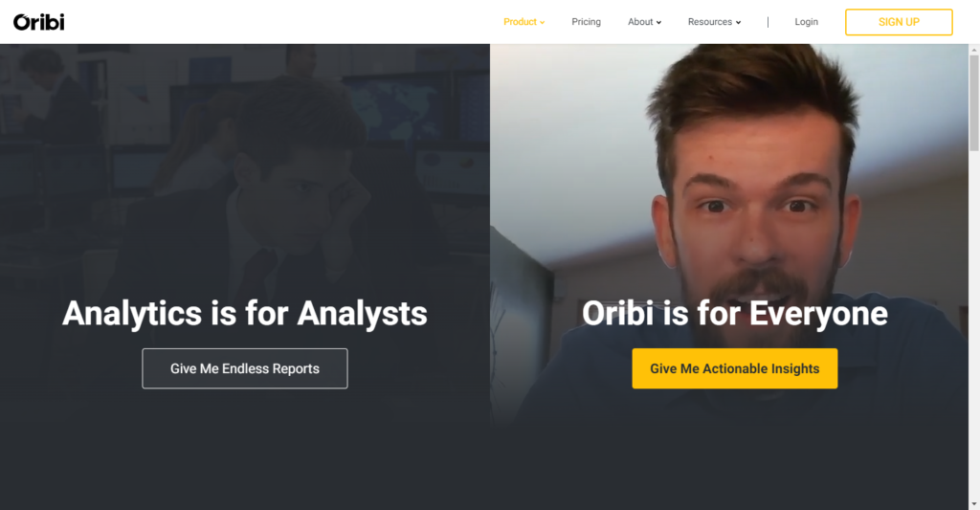980x510 pixels.
Task: Click the scrollbar down arrow
Action: point(973,504)
